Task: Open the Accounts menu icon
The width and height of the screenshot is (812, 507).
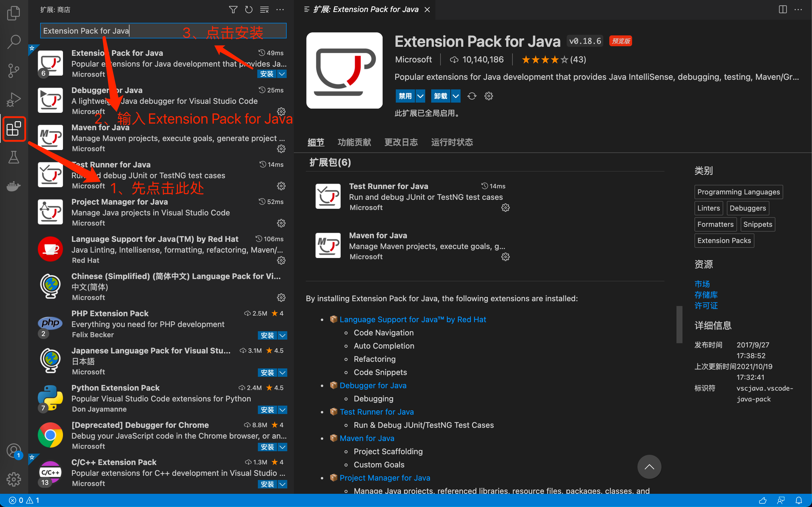Action: [14, 451]
